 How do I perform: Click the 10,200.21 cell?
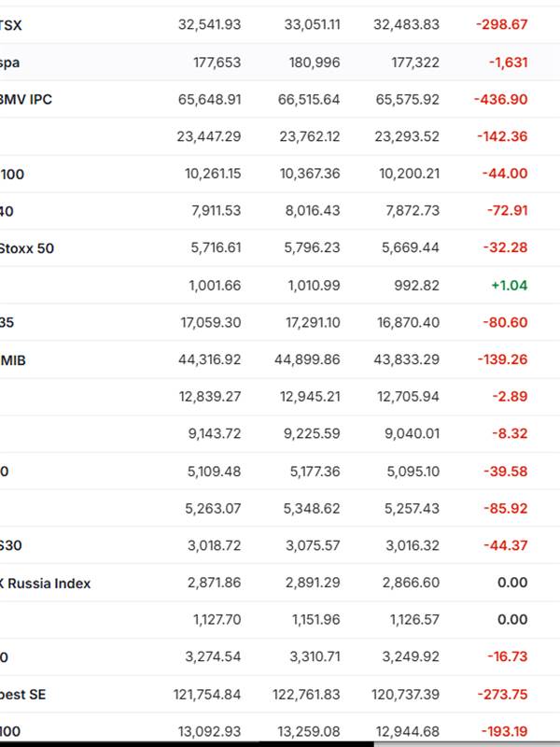click(x=409, y=174)
